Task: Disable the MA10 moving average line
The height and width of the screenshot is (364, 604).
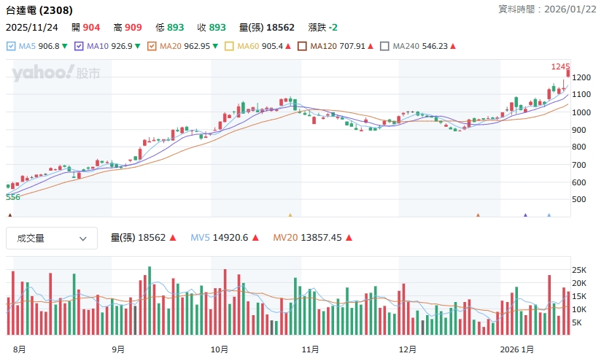Action: (x=79, y=46)
